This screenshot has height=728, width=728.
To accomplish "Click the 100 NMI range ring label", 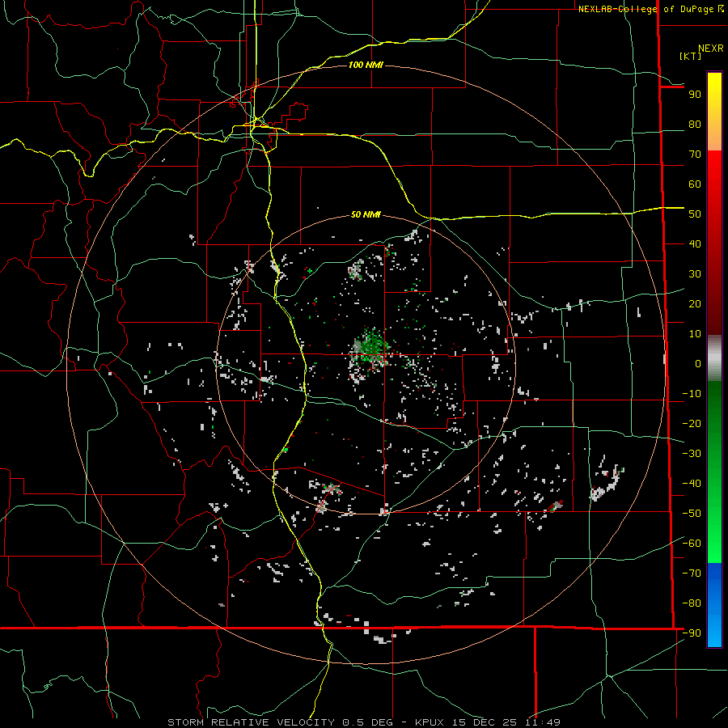I will (x=366, y=65).
